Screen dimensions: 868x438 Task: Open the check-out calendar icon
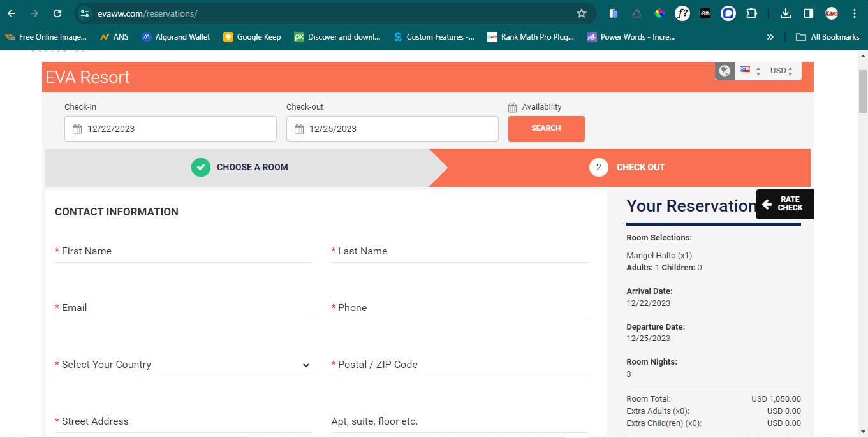(x=299, y=128)
